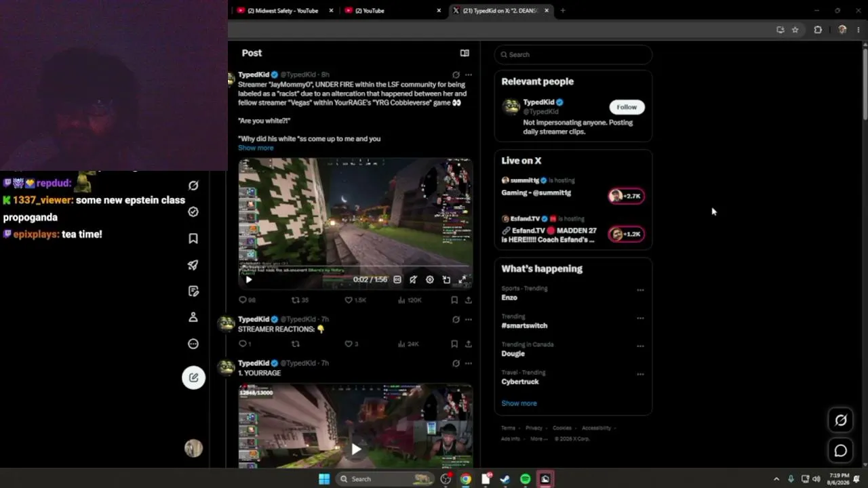Toggle captions on the first video
This screenshot has height=488, width=868.
(x=397, y=279)
